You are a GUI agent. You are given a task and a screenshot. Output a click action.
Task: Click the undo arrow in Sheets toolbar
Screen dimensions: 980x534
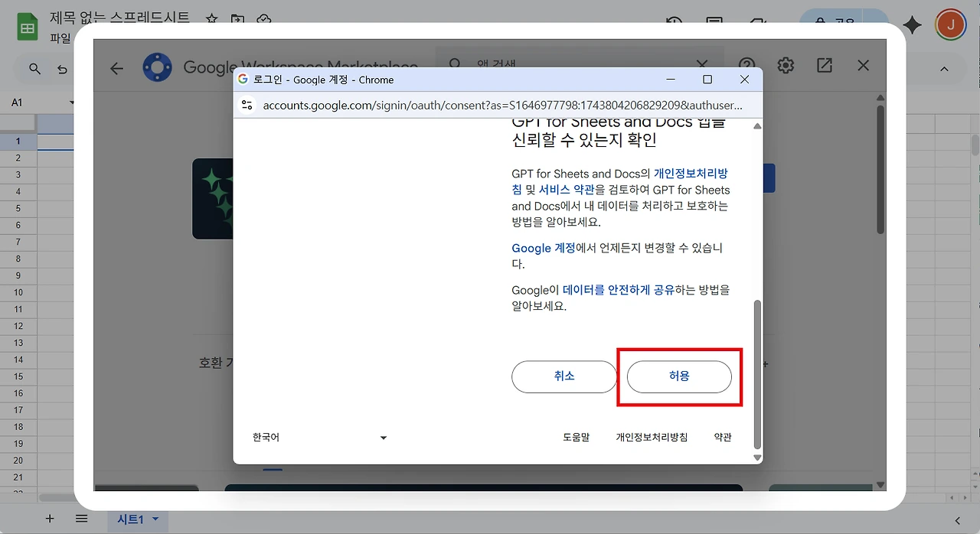point(63,69)
